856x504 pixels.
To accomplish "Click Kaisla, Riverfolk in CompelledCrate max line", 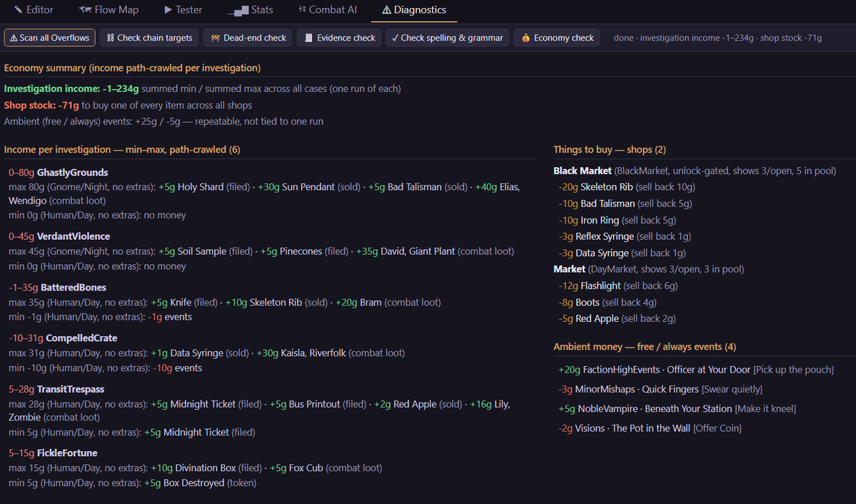I will pyautogui.click(x=313, y=353).
